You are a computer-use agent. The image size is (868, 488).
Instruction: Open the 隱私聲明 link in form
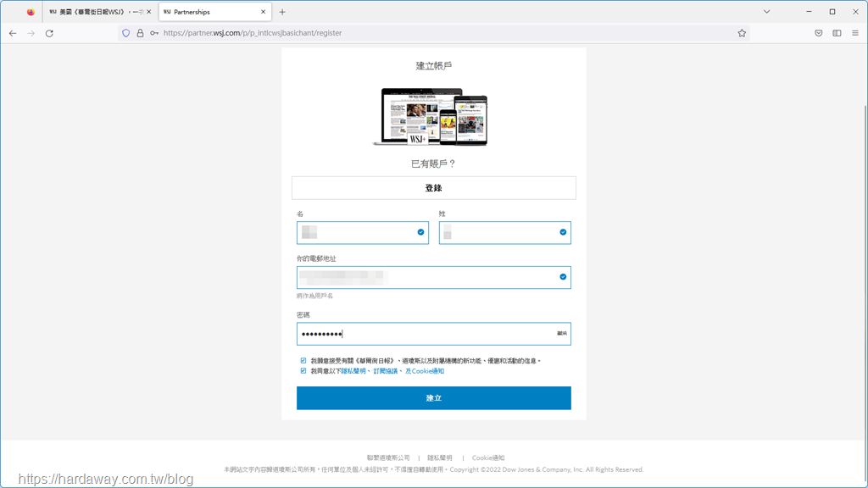353,371
